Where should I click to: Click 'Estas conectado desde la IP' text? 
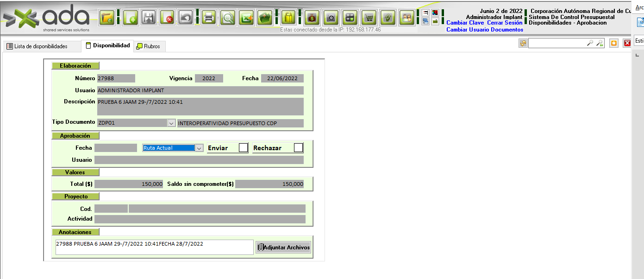pyautogui.click(x=331, y=30)
